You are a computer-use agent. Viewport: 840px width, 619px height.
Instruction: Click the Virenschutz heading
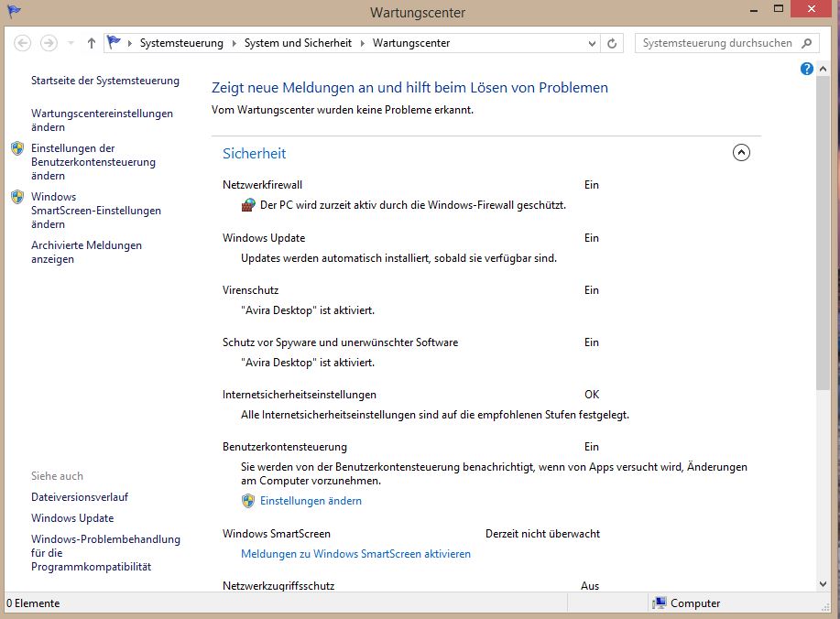(x=251, y=290)
